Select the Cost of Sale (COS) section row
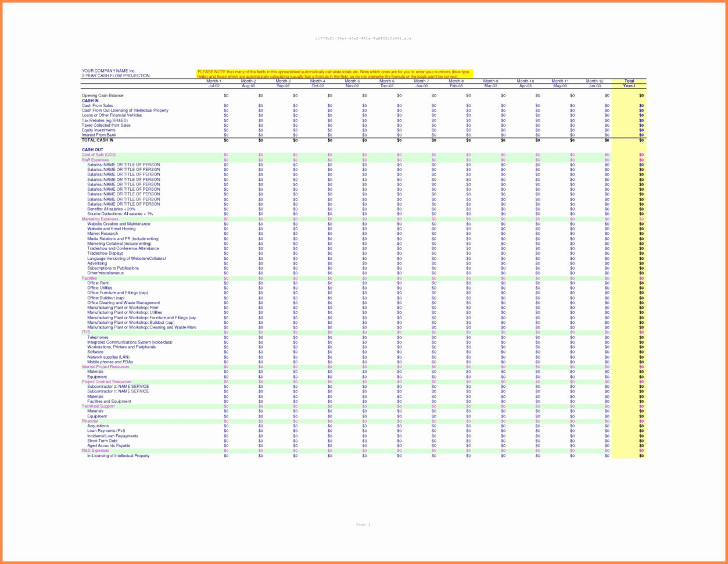Viewport: 728px width, 564px height. [x=99, y=155]
